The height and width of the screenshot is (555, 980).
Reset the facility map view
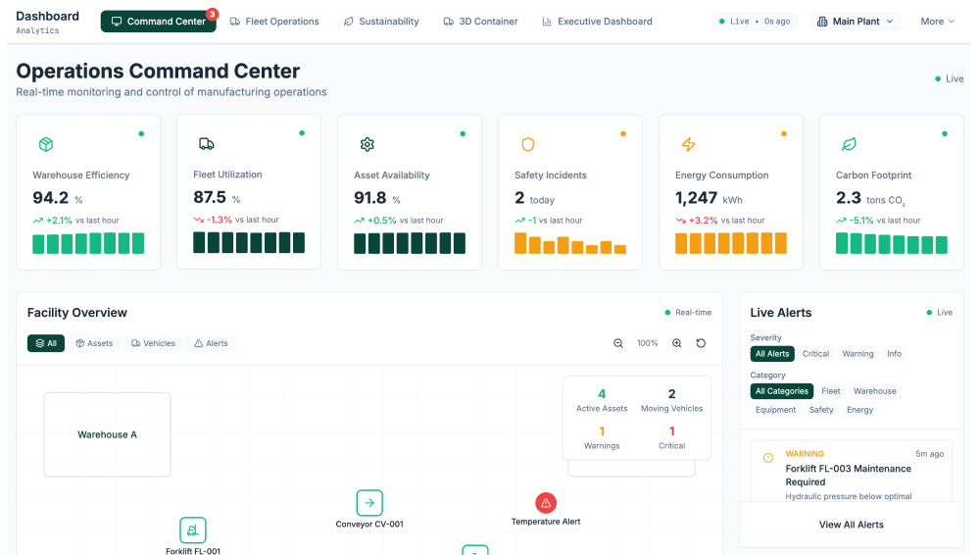pos(701,343)
